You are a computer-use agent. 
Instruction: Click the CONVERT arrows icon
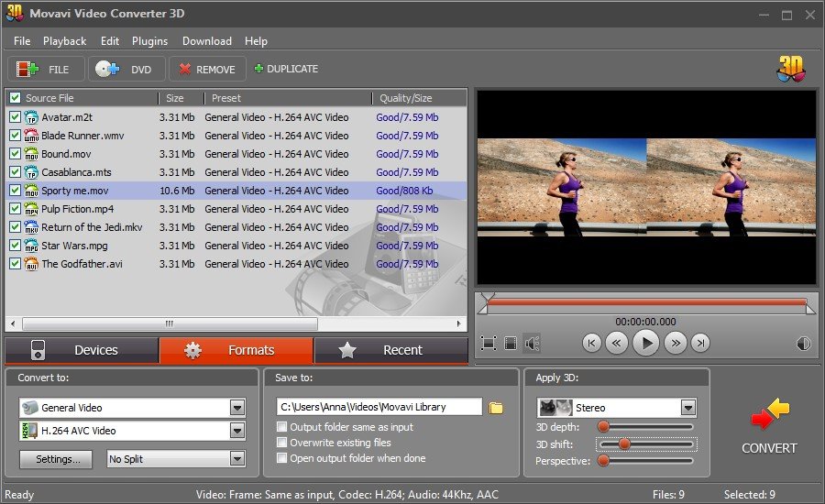coord(770,413)
